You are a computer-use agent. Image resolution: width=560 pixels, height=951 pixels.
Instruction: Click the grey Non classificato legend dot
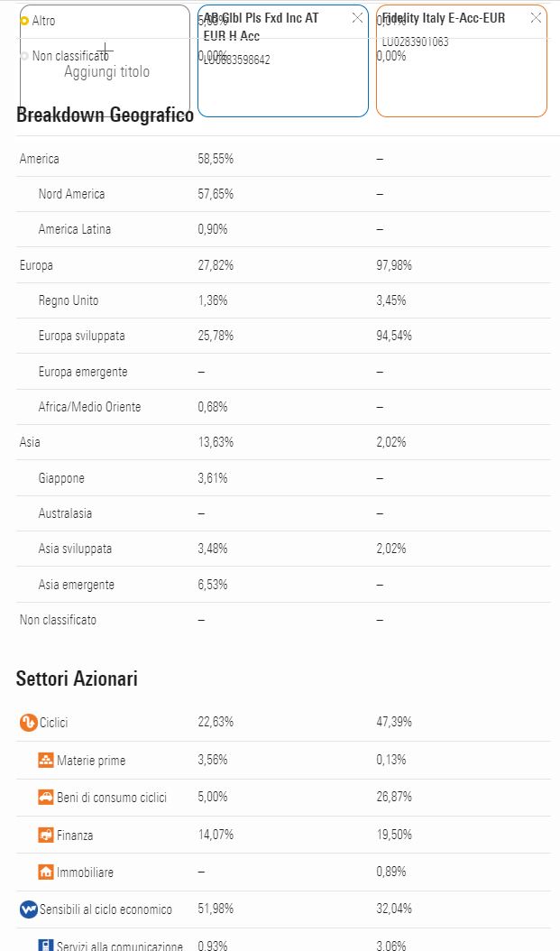tap(24, 56)
